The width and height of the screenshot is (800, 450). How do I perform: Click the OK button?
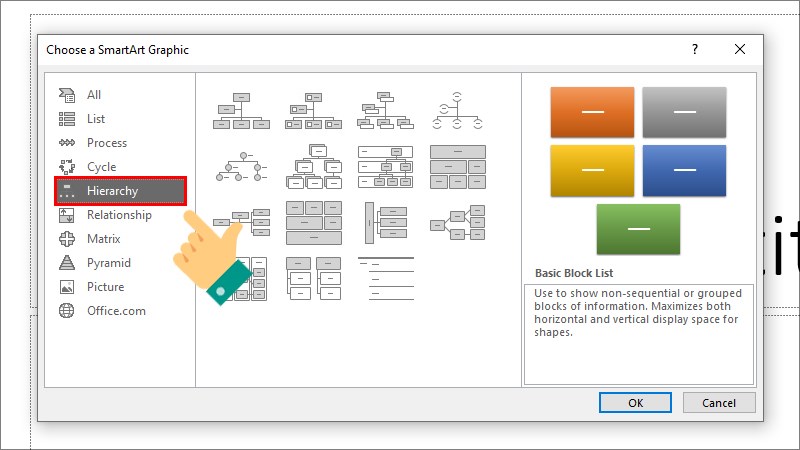[635, 403]
